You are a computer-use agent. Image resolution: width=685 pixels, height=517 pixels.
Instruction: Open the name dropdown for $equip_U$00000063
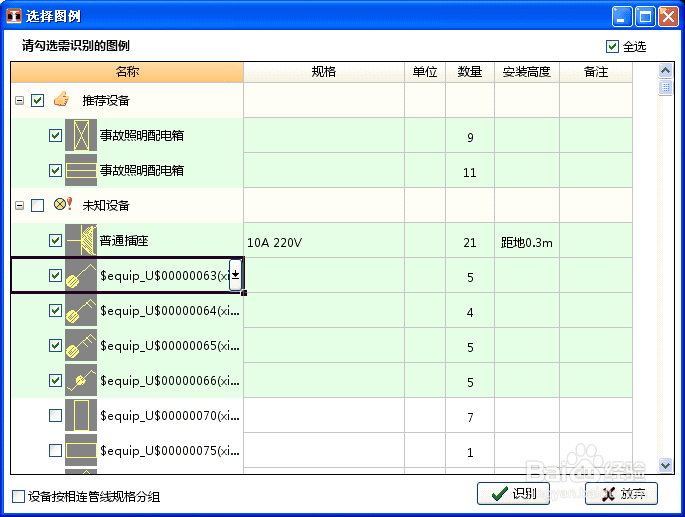tap(235, 275)
